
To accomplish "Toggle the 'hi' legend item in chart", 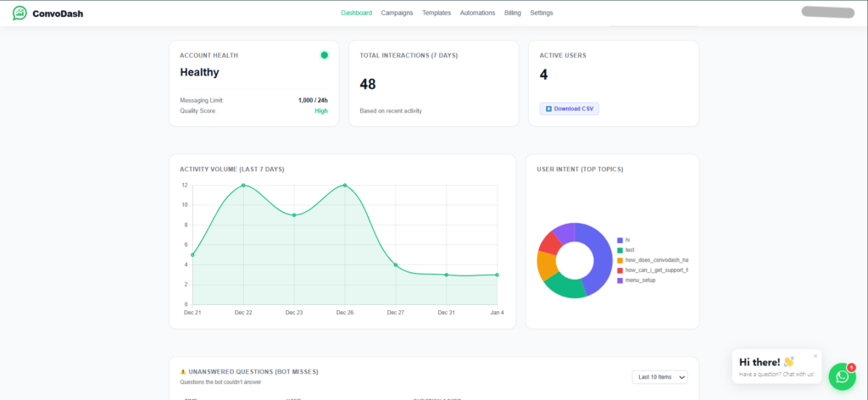I will click(x=627, y=240).
